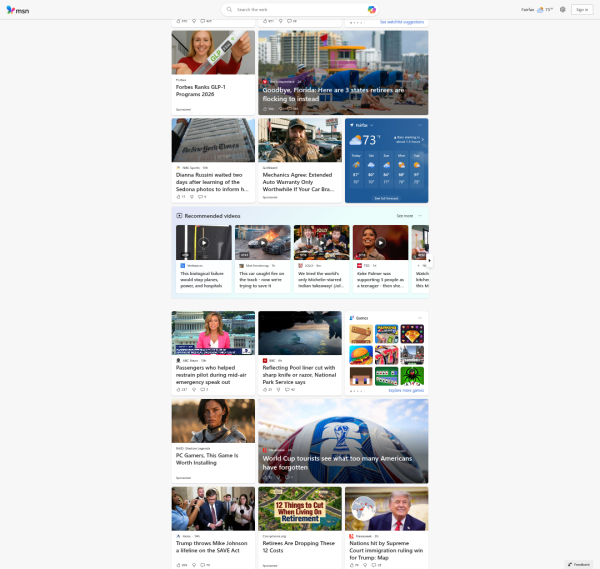Open the green solitaire cards game tile
This screenshot has height=569, width=600.
coord(386,376)
